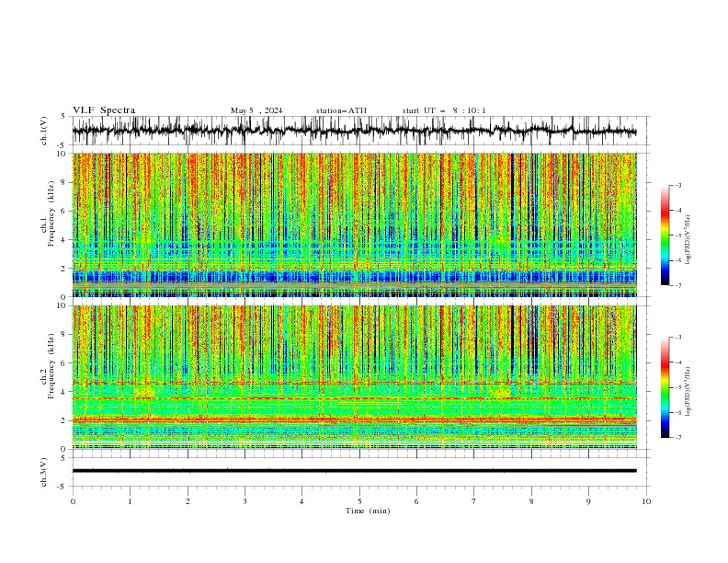
Task: Click the dark blue 1.3 kHz band in ch.1 spectrogram
Action: [354, 277]
